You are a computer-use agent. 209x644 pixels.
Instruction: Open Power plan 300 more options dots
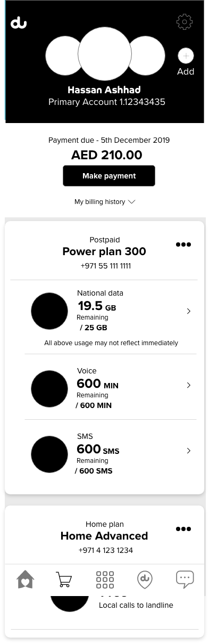point(183,244)
